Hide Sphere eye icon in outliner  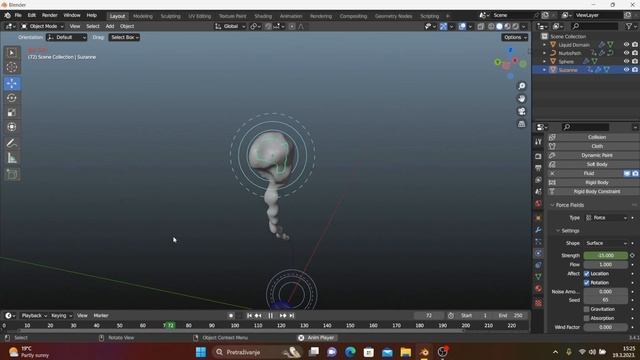626,61
